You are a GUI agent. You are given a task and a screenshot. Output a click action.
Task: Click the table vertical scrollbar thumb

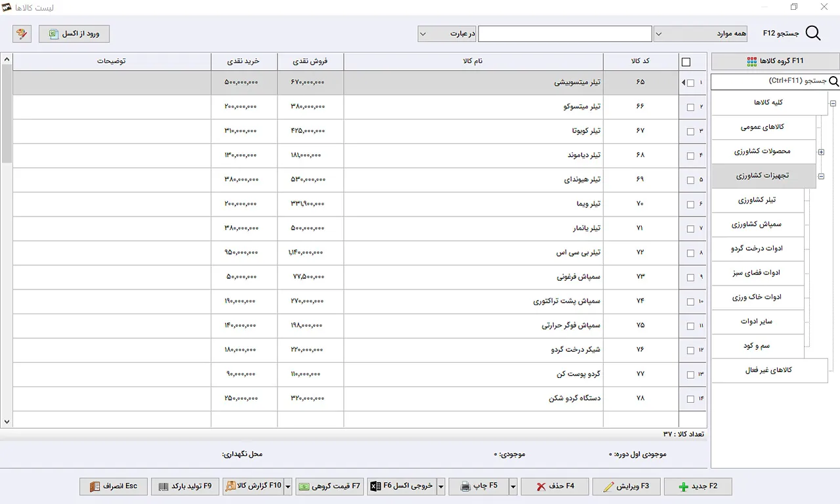pyautogui.click(x=7, y=114)
